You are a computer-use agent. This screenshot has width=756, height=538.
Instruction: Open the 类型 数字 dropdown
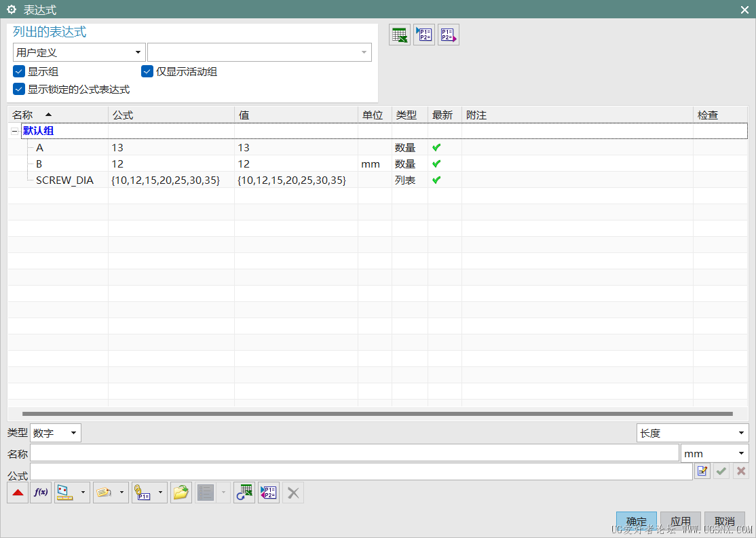click(x=56, y=433)
